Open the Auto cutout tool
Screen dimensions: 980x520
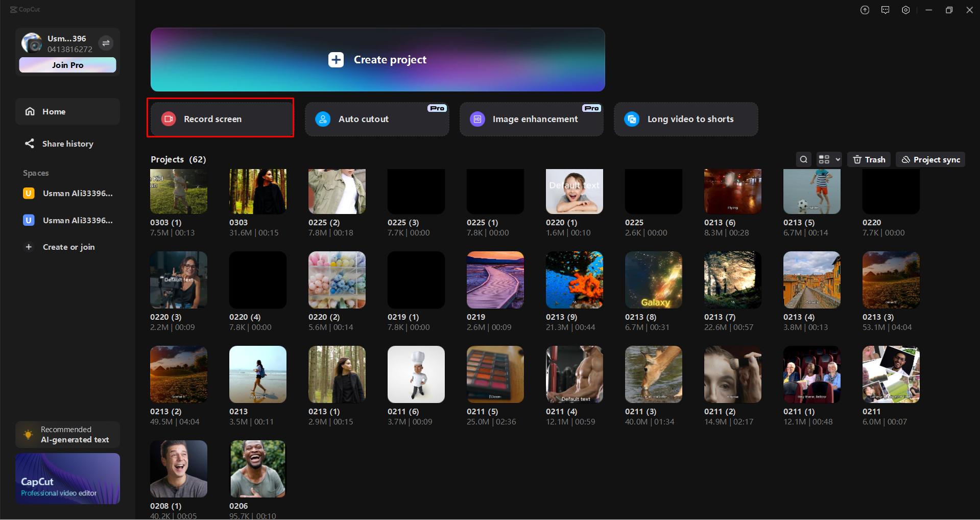377,119
